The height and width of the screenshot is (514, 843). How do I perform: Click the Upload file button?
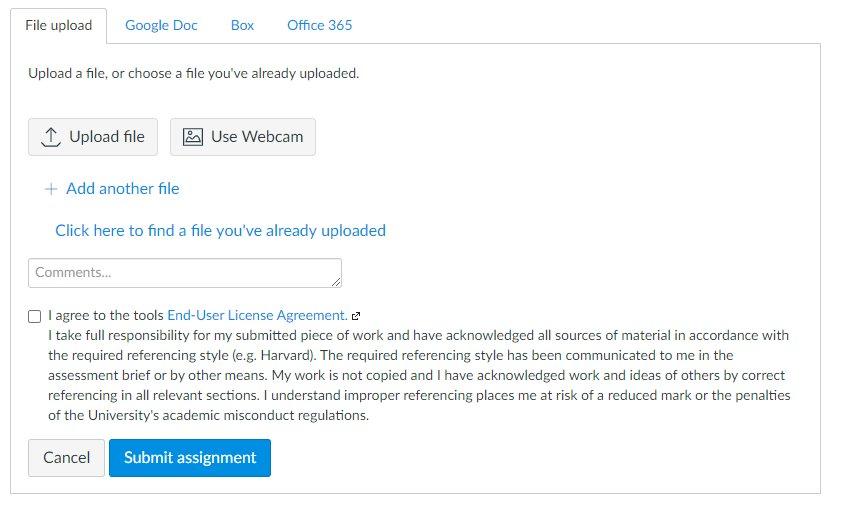coord(93,137)
